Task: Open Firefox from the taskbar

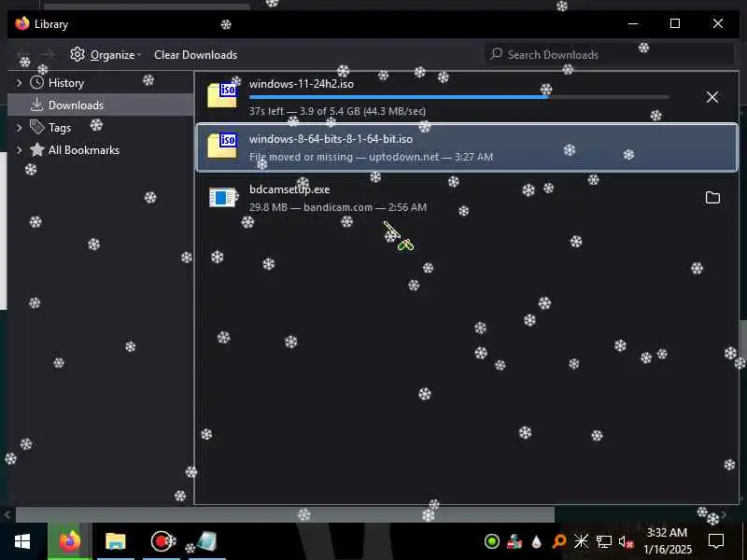Action: coord(69,541)
